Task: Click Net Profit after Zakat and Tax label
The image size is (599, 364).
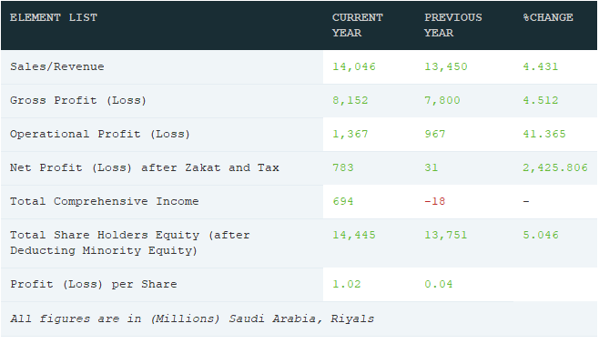Action: (145, 167)
